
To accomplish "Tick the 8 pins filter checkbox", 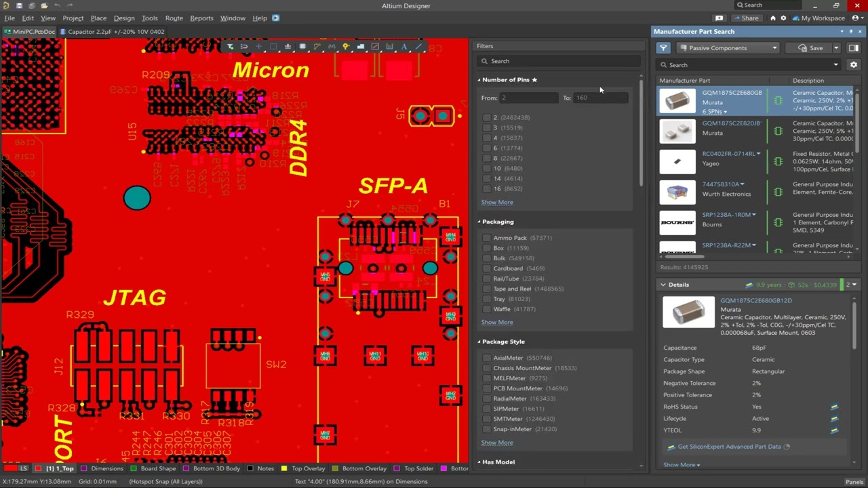I will [487, 158].
